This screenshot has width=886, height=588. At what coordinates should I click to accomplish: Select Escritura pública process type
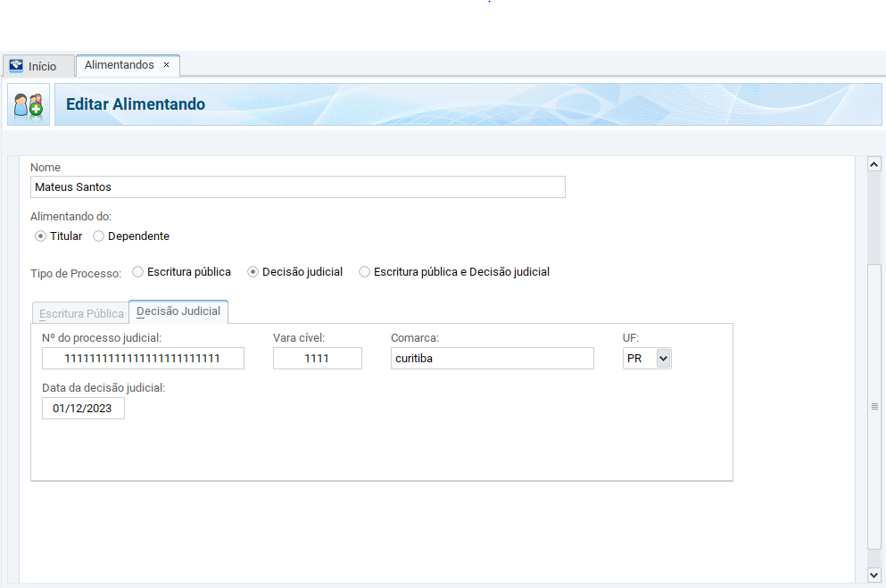(x=138, y=272)
